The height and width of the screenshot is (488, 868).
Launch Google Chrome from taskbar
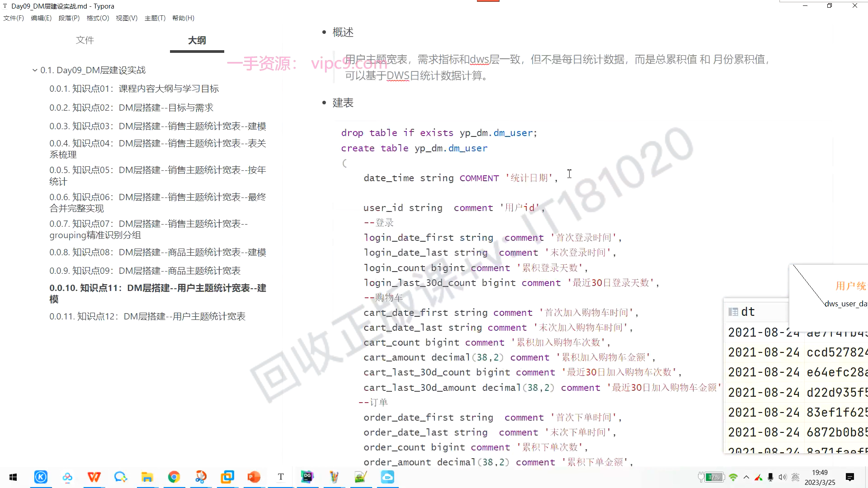coord(174,477)
